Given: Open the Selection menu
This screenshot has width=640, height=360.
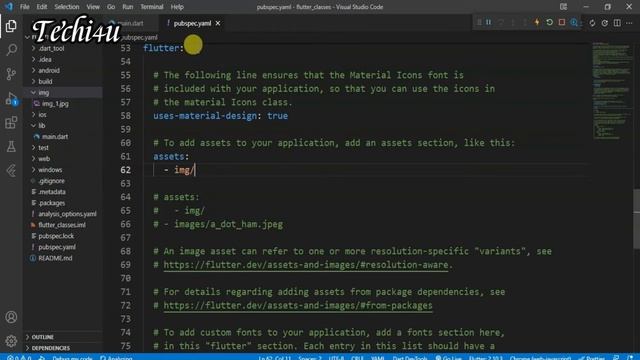Looking at the screenshot, I should coord(67,7).
